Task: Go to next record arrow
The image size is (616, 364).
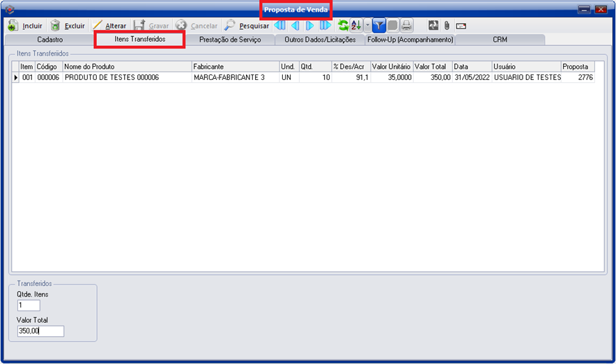Action: [x=310, y=26]
